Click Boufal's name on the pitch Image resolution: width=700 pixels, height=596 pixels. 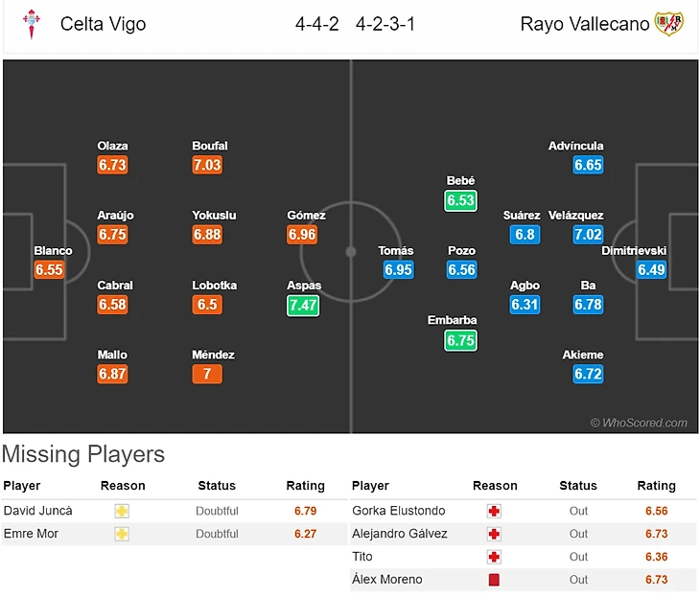tap(210, 146)
